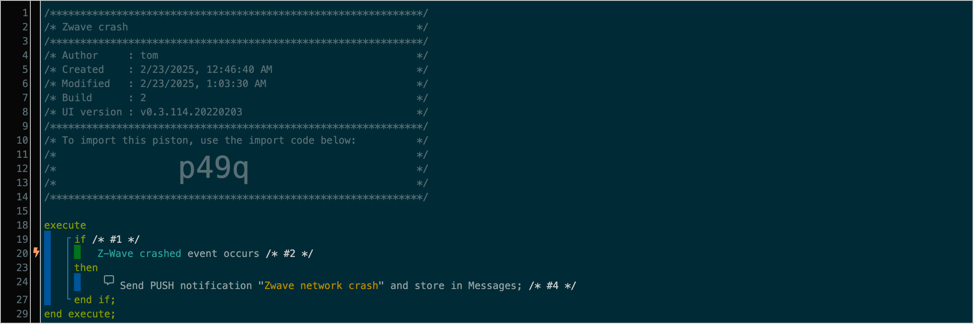Click the 'end execute;' line
The width and height of the screenshot is (980, 329).
pyautogui.click(x=79, y=314)
